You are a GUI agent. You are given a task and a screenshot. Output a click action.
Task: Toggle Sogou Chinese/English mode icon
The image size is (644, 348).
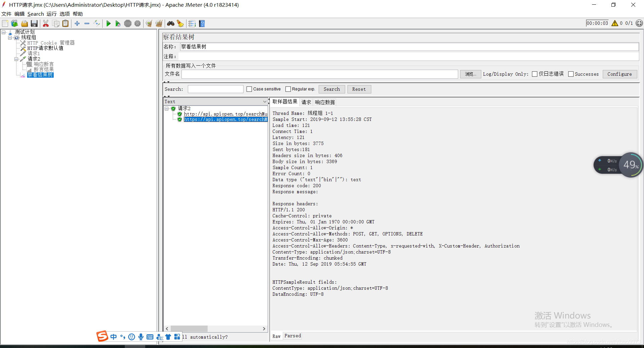(x=114, y=337)
